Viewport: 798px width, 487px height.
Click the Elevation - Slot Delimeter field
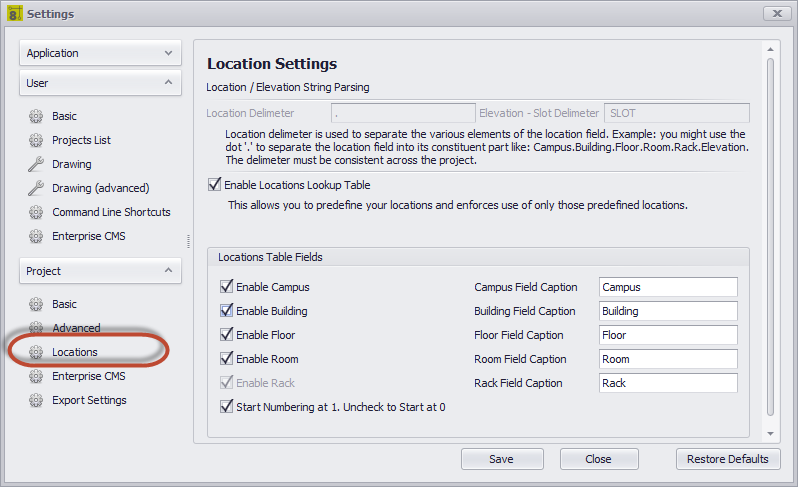tap(677, 113)
